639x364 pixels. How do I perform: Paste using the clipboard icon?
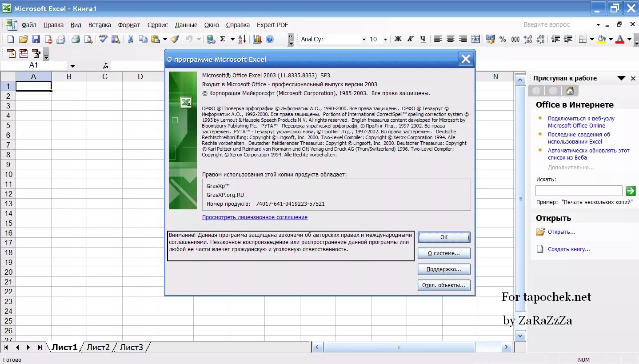156,39
